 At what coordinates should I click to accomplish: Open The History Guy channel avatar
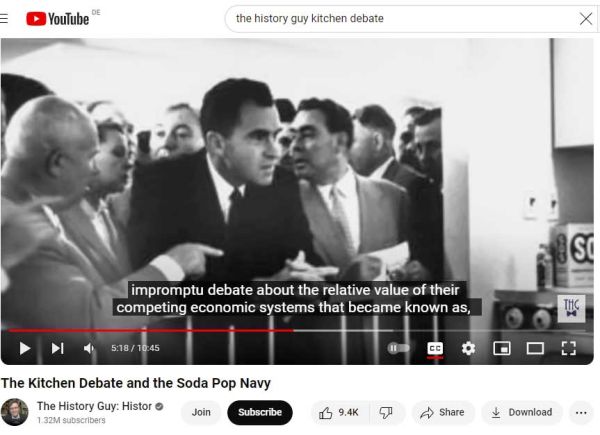pyautogui.click(x=15, y=412)
